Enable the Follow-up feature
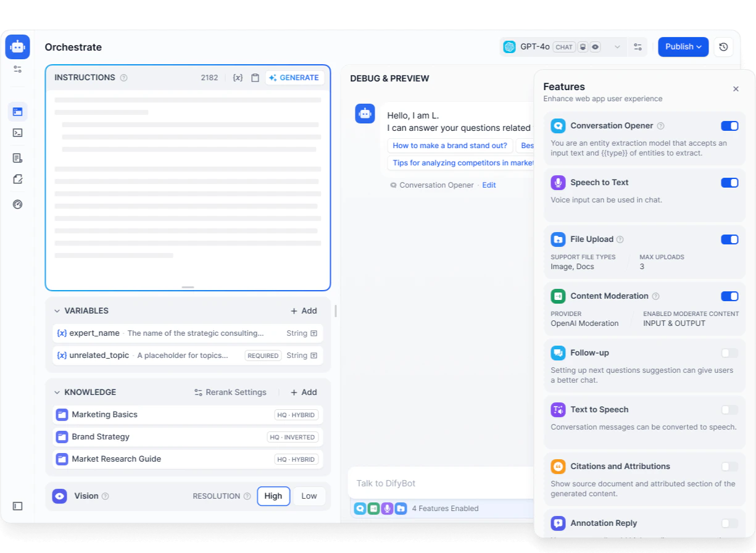The height and width of the screenshot is (553, 756). click(x=729, y=352)
